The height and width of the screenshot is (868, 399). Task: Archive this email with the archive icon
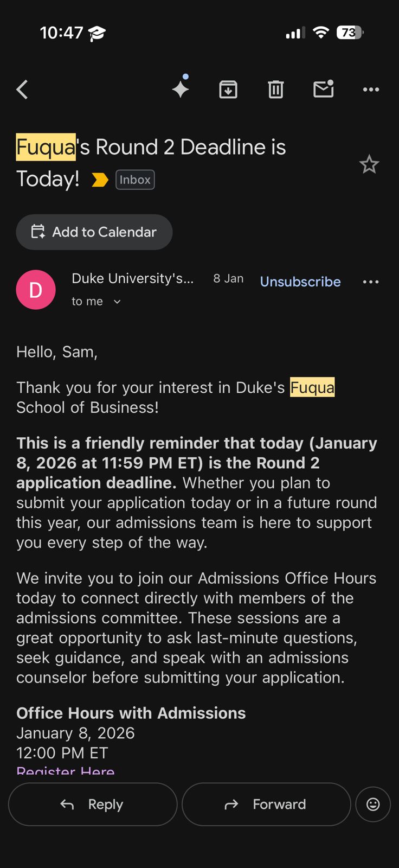tap(228, 90)
